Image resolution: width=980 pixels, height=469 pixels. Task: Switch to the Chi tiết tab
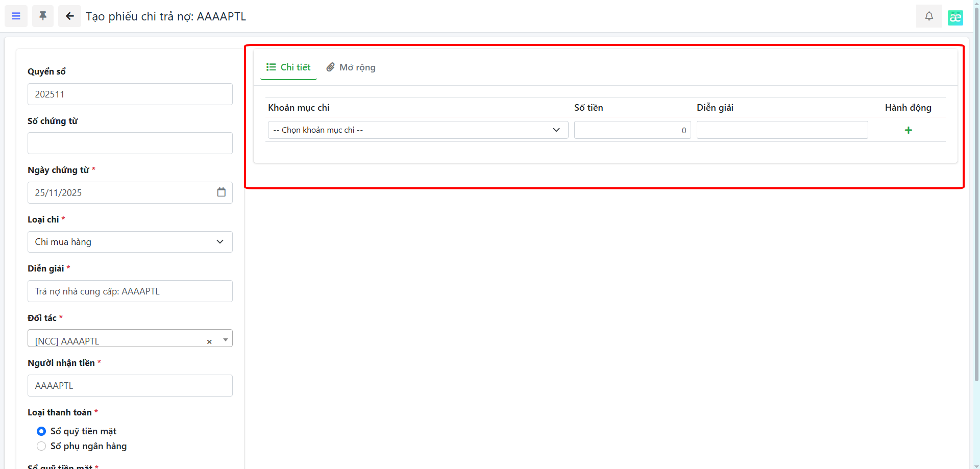click(288, 67)
